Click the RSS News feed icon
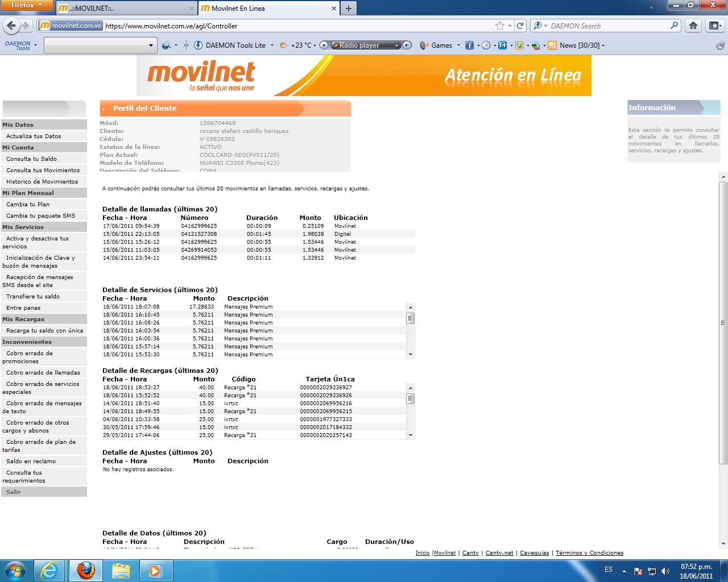The width and height of the screenshot is (728, 582). click(552, 45)
